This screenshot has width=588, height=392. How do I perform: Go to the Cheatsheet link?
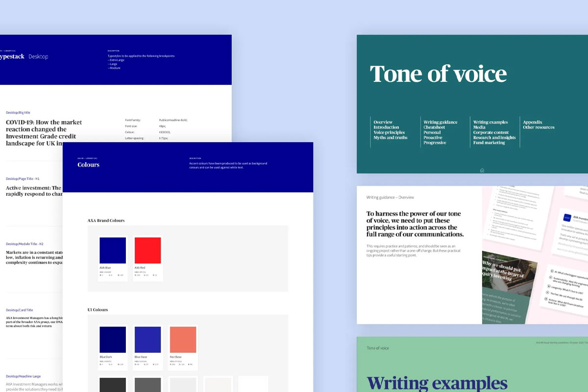pos(434,127)
